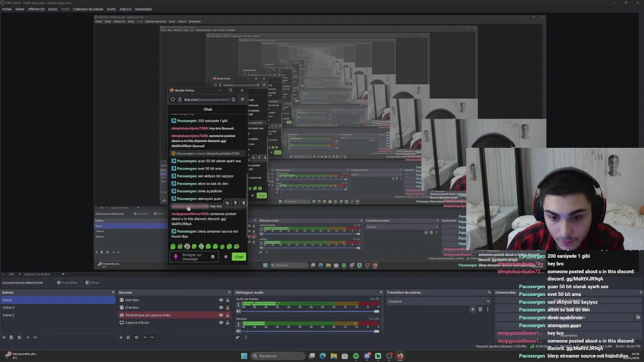The image size is (644, 362).
Task: Undock the Mélangeur audio panel via float icon
Action: tap(381, 292)
